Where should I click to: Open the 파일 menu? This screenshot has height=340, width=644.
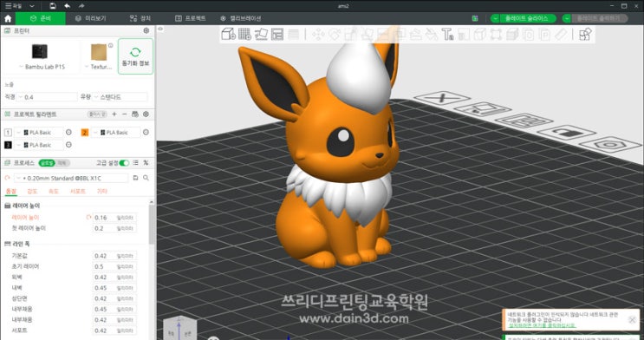coord(14,6)
